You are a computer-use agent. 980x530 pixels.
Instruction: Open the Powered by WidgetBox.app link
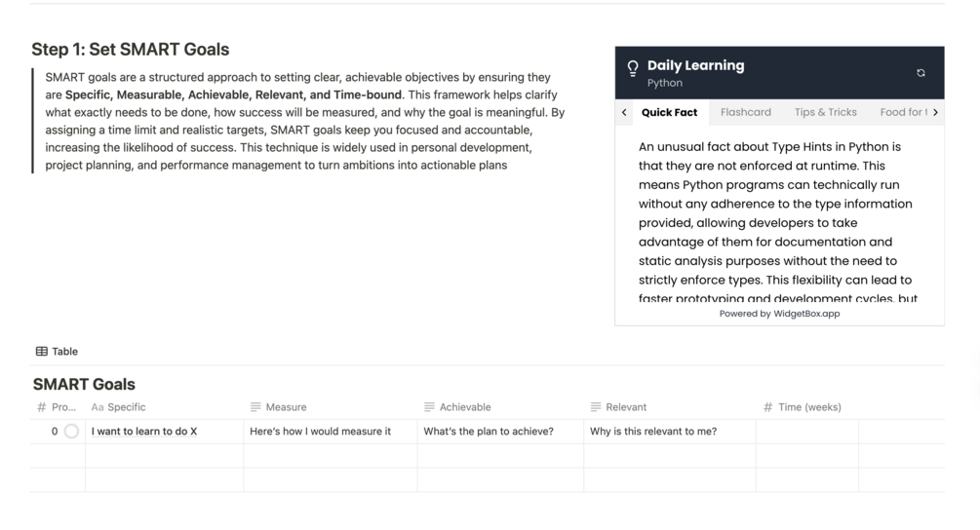click(x=779, y=314)
